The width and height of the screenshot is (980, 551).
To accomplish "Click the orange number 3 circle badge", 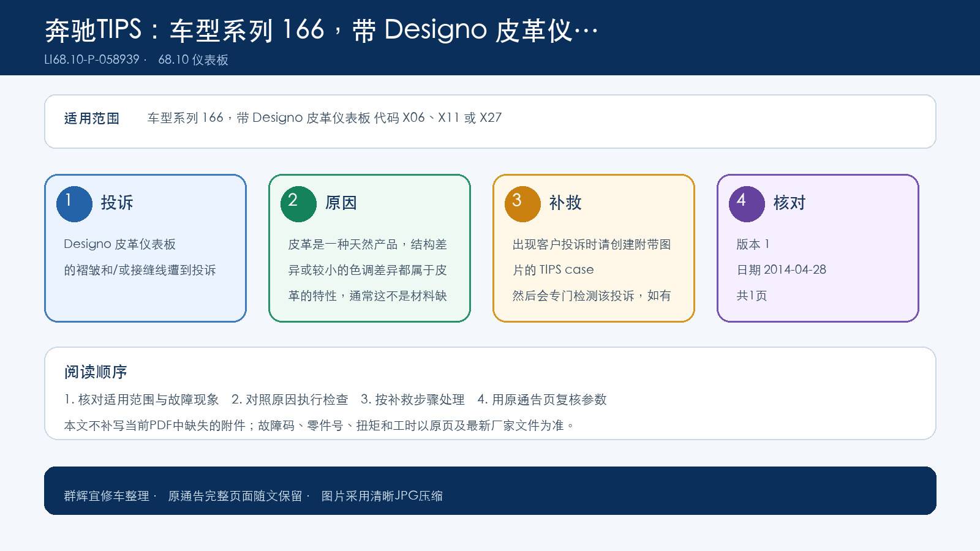I will (522, 204).
